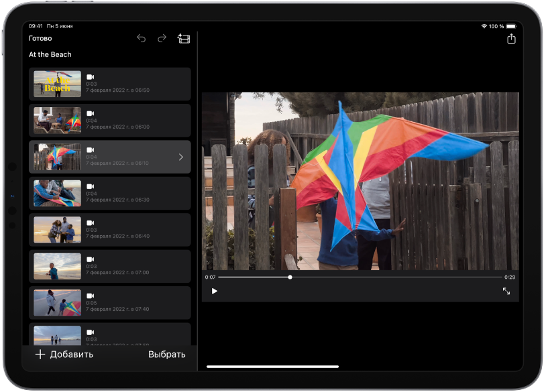548x392 pixels.
Task: Expand the video to fullscreen
Action: (x=506, y=291)
